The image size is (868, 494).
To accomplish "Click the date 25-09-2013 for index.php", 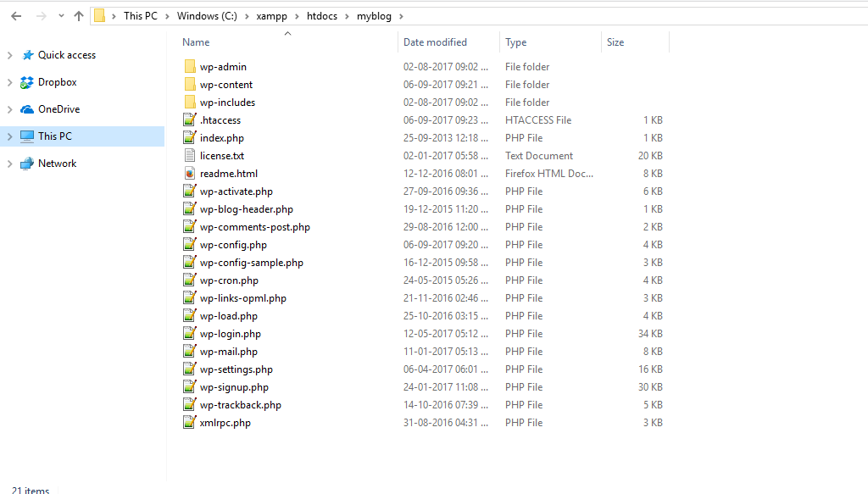I will pos(446,138).
